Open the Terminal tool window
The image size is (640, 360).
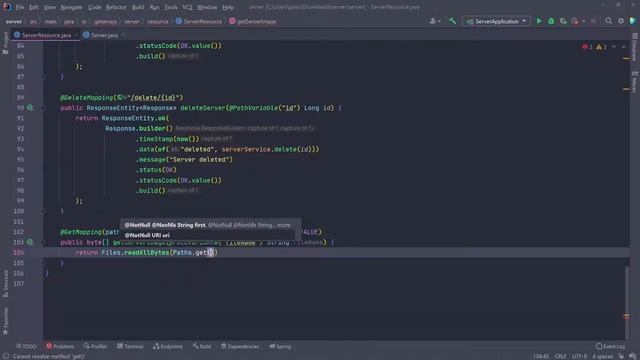(130, 346)
